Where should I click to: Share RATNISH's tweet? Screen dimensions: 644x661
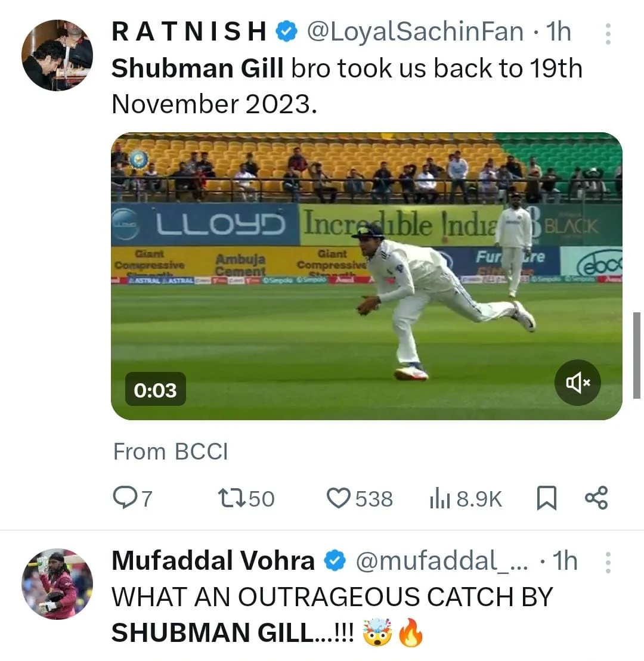click(x=596, y=498)
